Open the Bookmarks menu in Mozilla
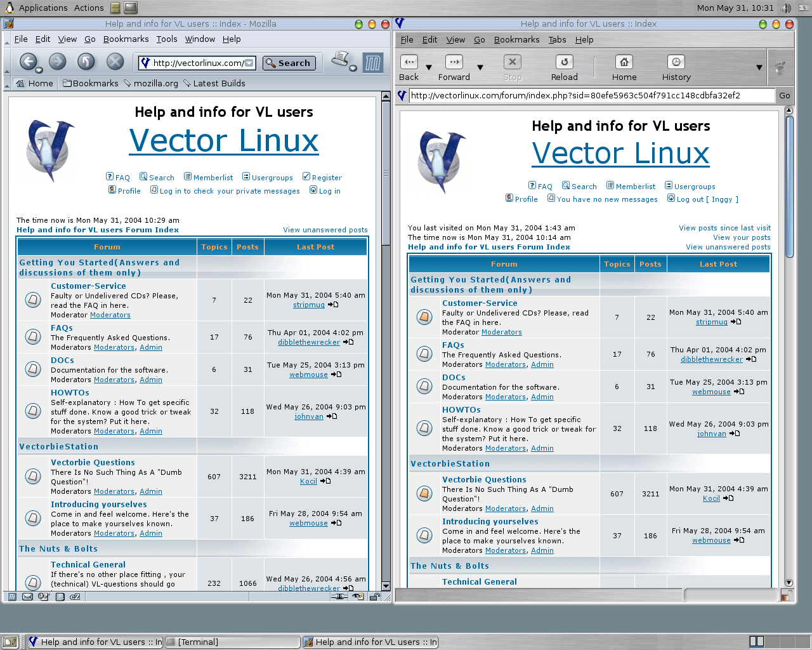Image resolution: width=812 pixels, height=650 pixels. 126,39
